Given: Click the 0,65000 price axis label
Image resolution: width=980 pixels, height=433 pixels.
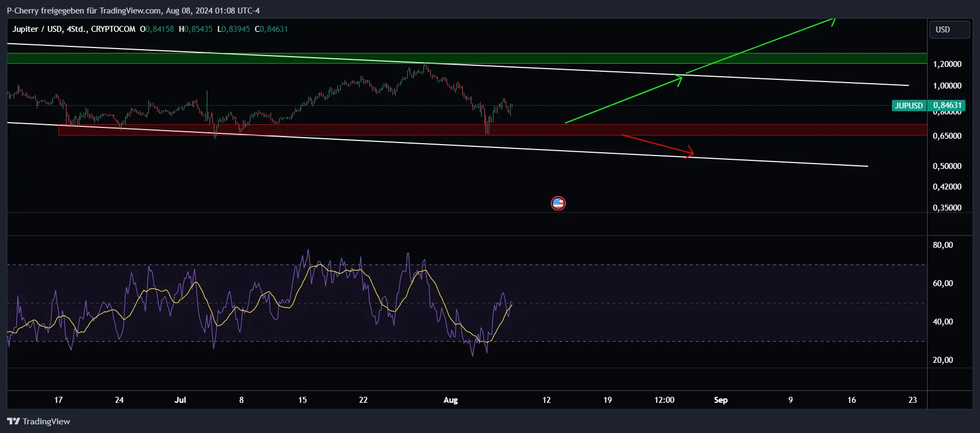Looking at the screenshot, I should [x=947, y=136].
